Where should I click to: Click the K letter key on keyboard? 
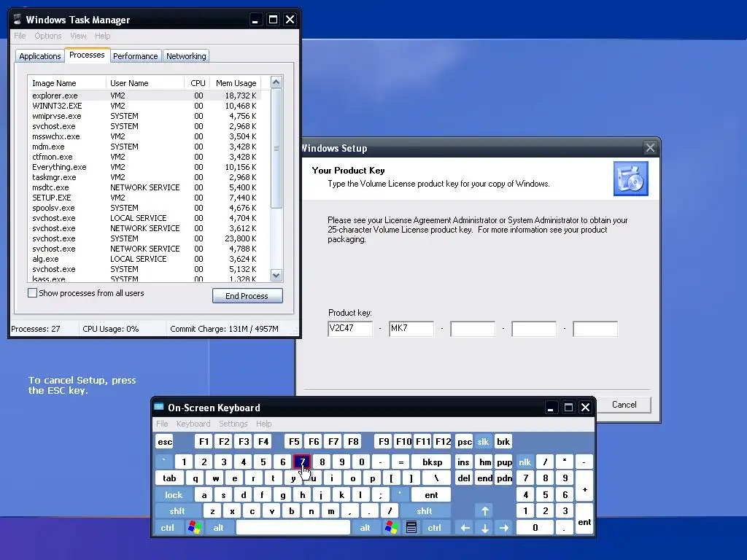pyautogui.click(x=341, y=495)
